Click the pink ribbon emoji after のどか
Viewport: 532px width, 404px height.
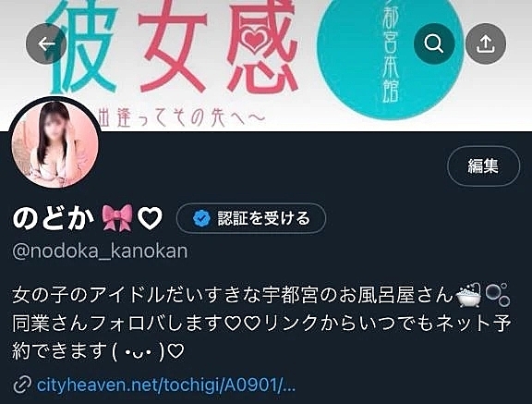point(117,217)
